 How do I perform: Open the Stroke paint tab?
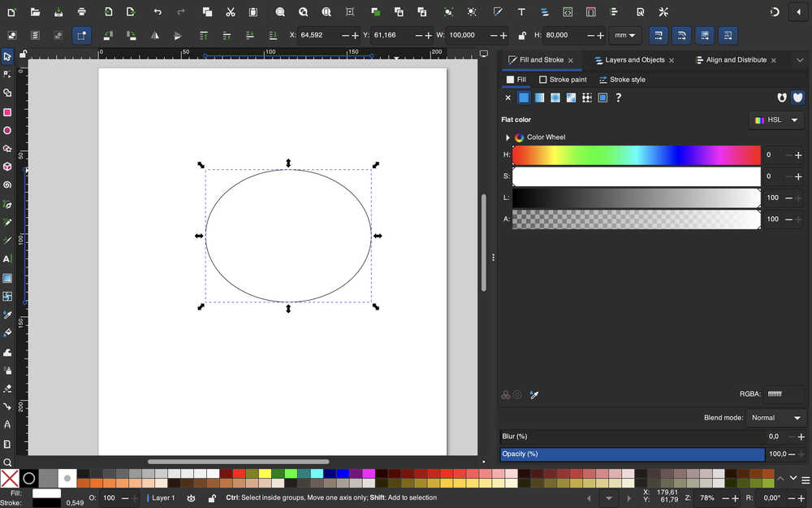tap(562, 80)
